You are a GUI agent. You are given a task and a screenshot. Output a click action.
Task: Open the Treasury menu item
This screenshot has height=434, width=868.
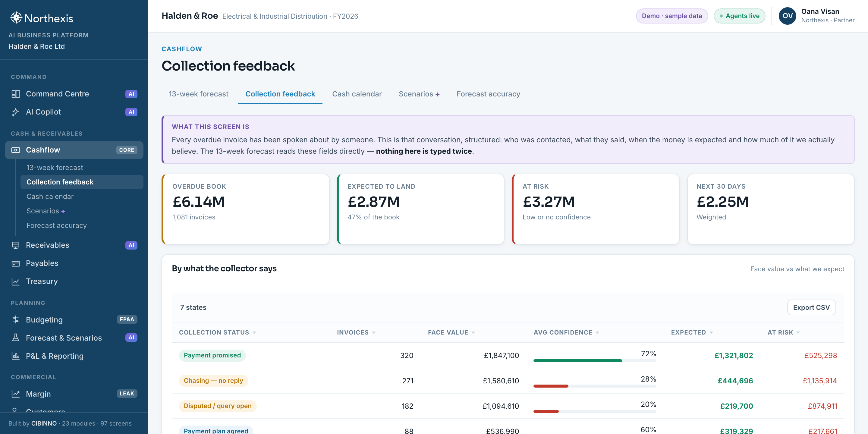tap(74, 281)
